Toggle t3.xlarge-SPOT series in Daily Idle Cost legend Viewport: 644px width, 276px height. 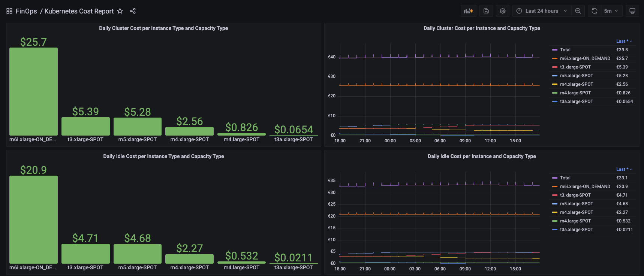point(575,195)
